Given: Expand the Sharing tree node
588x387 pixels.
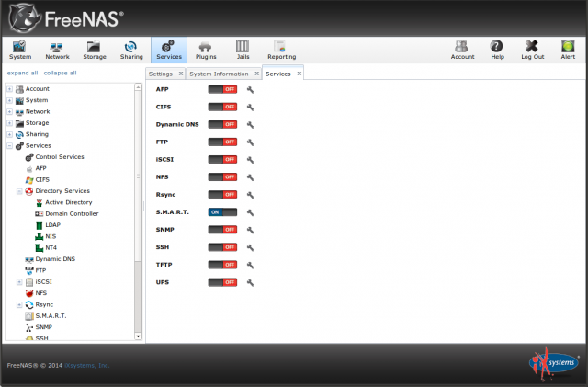Looking at the screenshot, I should tap(10, 134).
